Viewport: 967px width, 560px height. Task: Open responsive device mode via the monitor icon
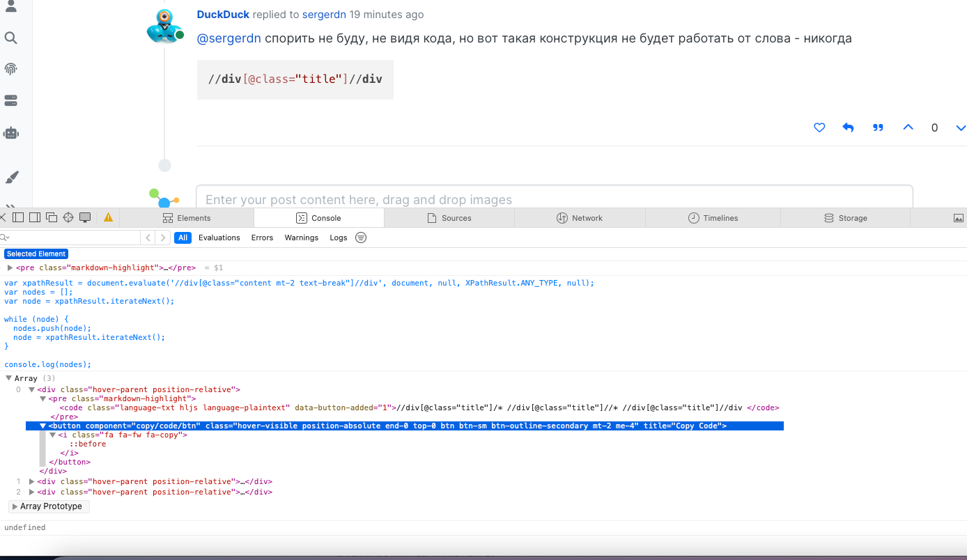tap(84, 217)
